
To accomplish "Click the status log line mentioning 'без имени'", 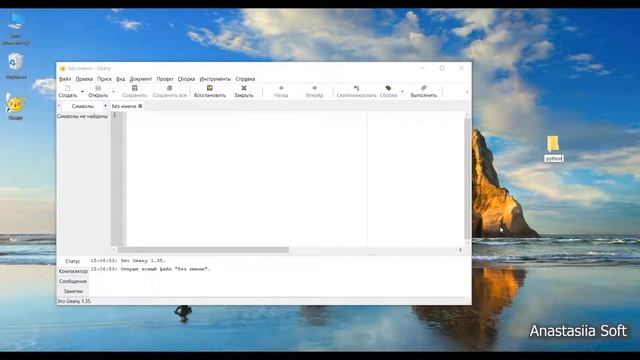I will point(150,269).
